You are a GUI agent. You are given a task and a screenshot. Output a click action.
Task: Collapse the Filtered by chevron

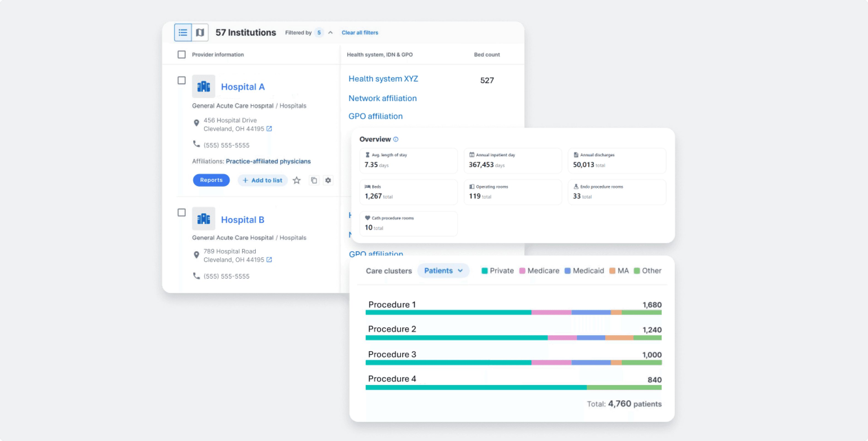[331, 33]
